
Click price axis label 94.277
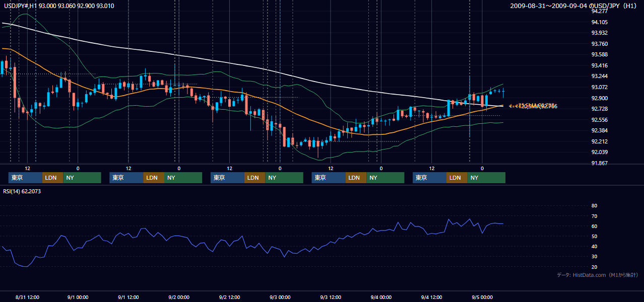point(599,11)
